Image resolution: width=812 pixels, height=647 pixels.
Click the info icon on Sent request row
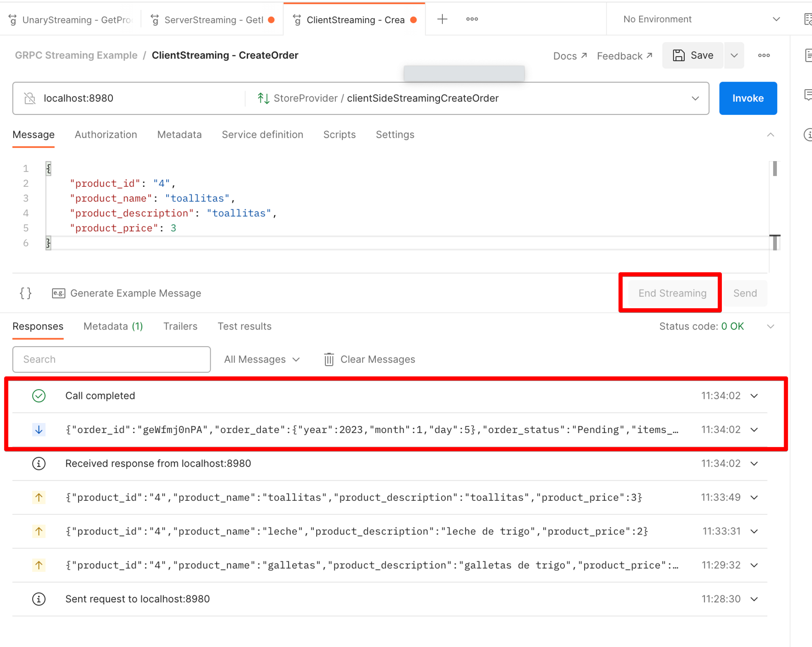(39, 598)
